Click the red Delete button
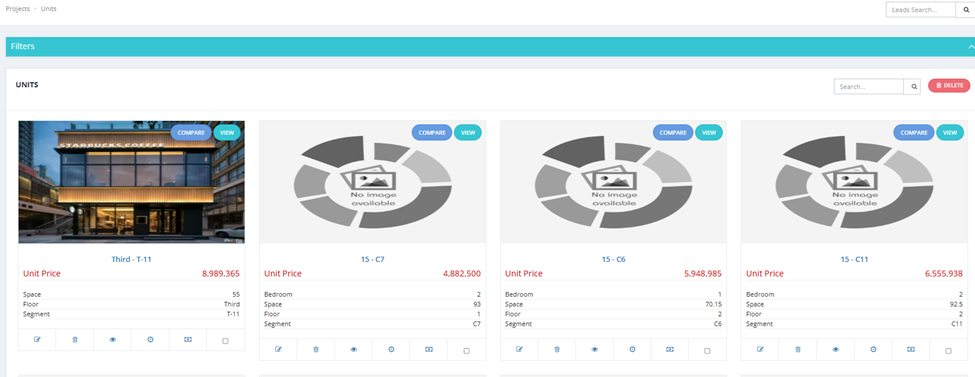The image size is (975, 377). [949, 85]
